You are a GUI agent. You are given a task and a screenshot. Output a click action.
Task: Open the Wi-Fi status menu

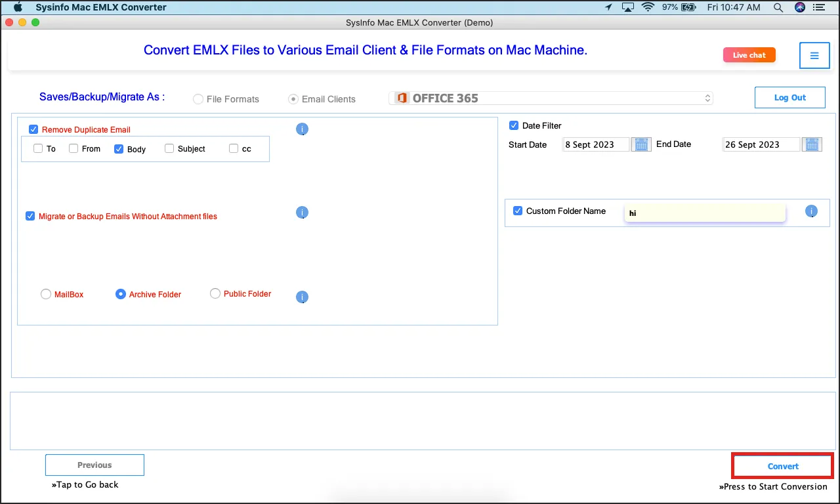(x=648, y=7)
